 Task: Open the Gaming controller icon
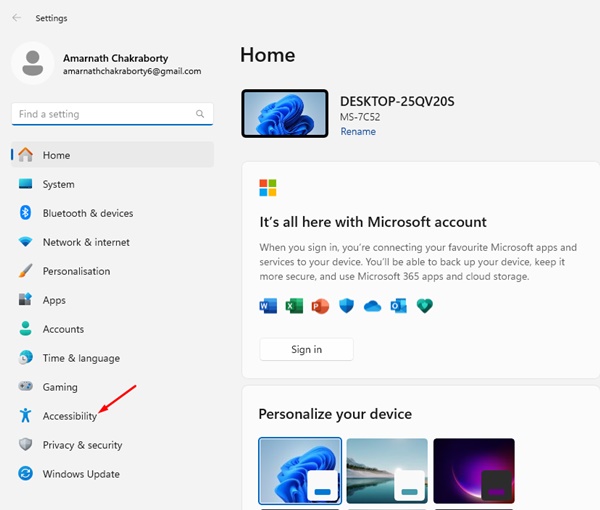[x=25, y=387]
